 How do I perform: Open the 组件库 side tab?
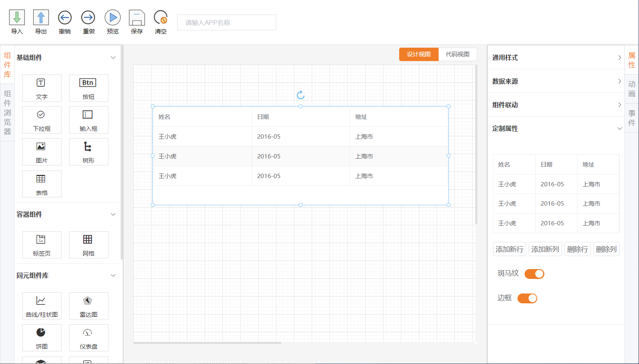pyautogui.click(x=7, y=65)
